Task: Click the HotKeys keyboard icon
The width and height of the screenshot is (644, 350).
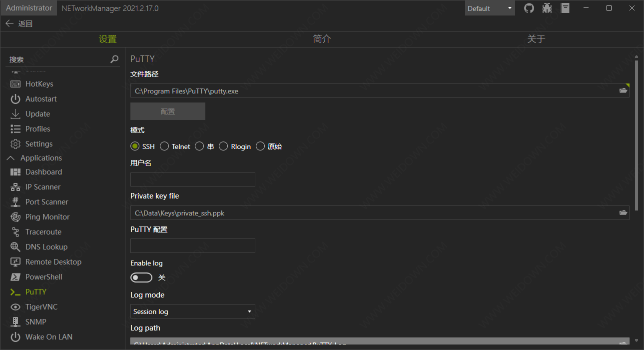Action: point(15,84)
